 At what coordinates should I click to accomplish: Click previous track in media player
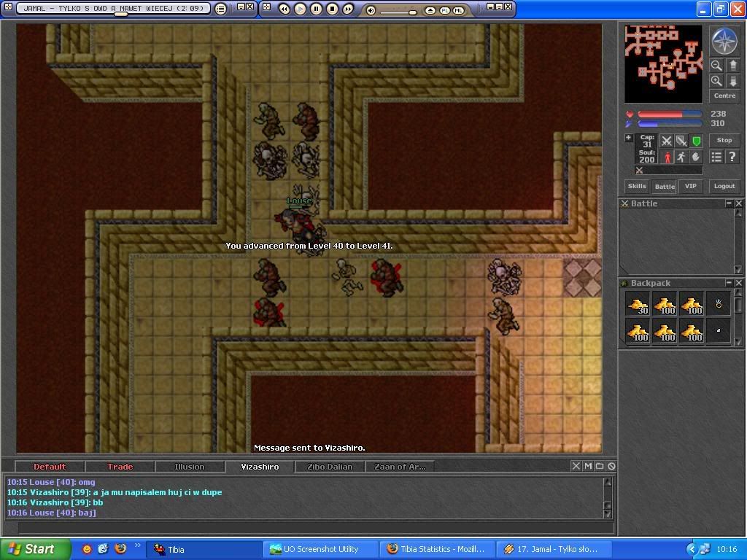click(284, 9)
